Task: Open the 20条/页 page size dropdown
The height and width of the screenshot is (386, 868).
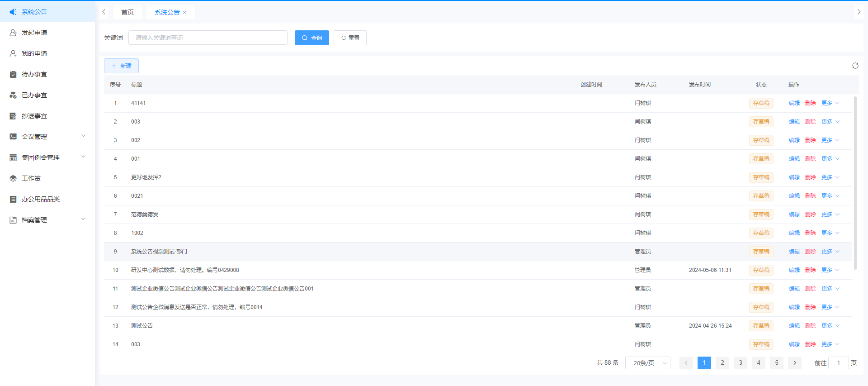Action: click(647, 363)
